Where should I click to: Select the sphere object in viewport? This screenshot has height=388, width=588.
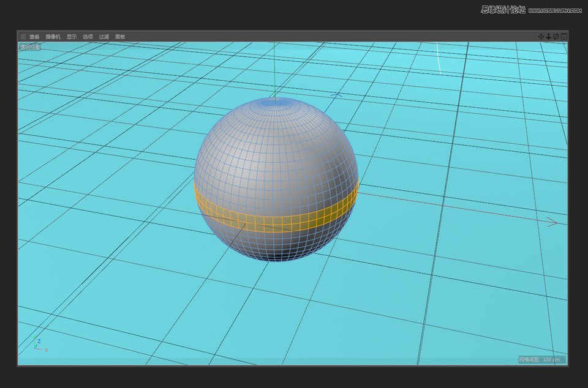pyautogui.click(x=276, y=153)
